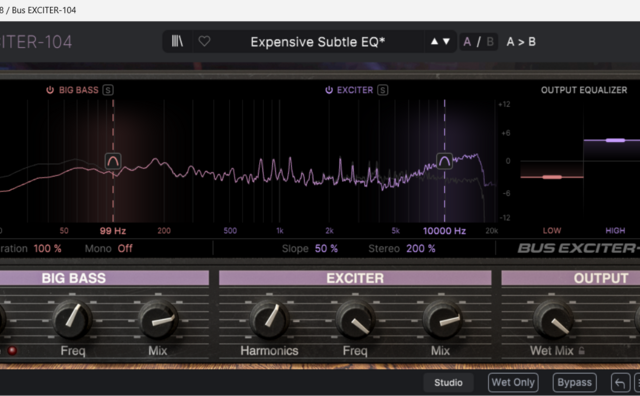The width and height of the screenshot is (640, 396).
Task: Click the EXCITER section header
Action: (x=355, y=278)
